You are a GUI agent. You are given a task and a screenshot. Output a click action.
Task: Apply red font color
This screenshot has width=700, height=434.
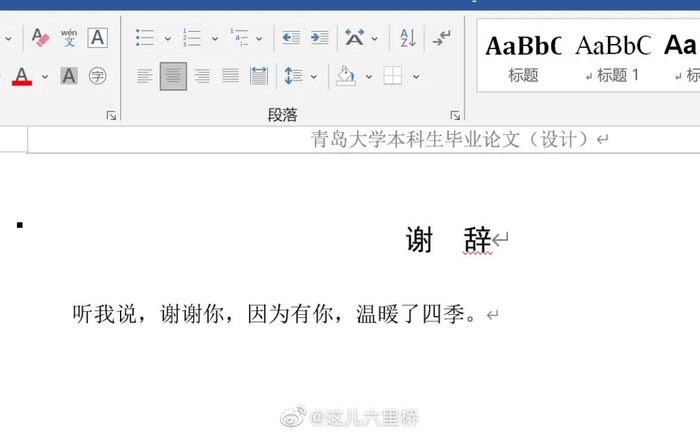pyautogui.click(x=21, y=76)
